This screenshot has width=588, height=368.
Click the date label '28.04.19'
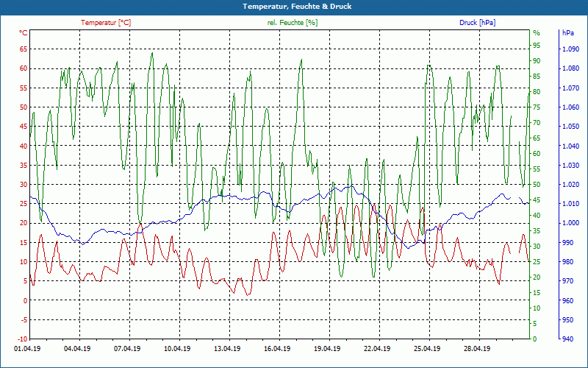click(x=477, y=349)
